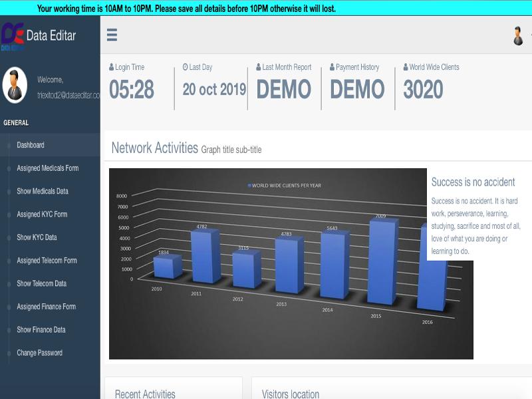Open Show Finance Data
This screenshot has height=399, width=532.
(x=41, y=330)
